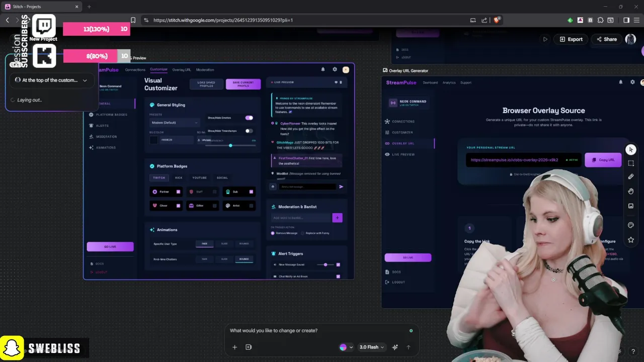The height and width of the screenshot is (362, 644).
Task: Click the star favorites tool
Action: [x=631, y=240]
